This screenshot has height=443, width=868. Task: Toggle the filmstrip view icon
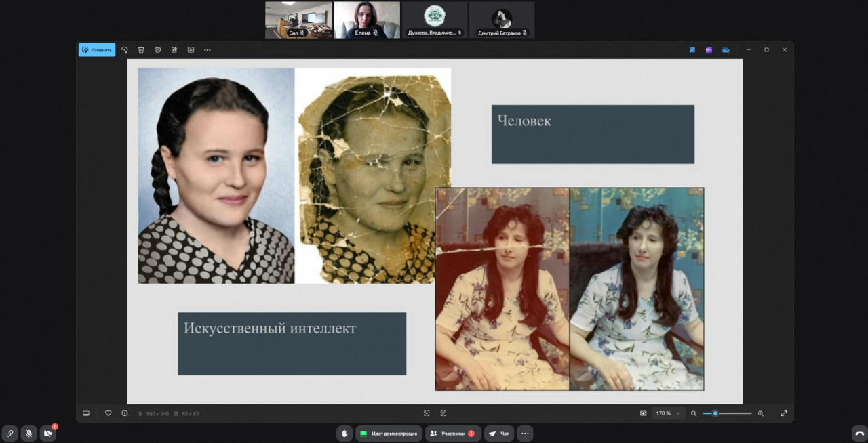pos(86,413)
